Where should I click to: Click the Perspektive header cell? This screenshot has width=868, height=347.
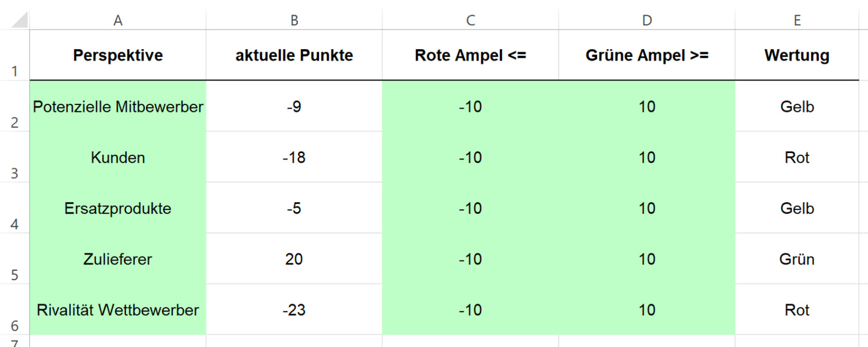point(118,55)
